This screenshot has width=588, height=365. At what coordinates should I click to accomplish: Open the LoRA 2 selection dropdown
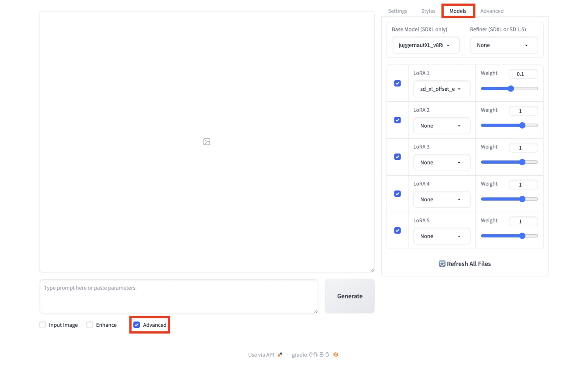[442, 125]
